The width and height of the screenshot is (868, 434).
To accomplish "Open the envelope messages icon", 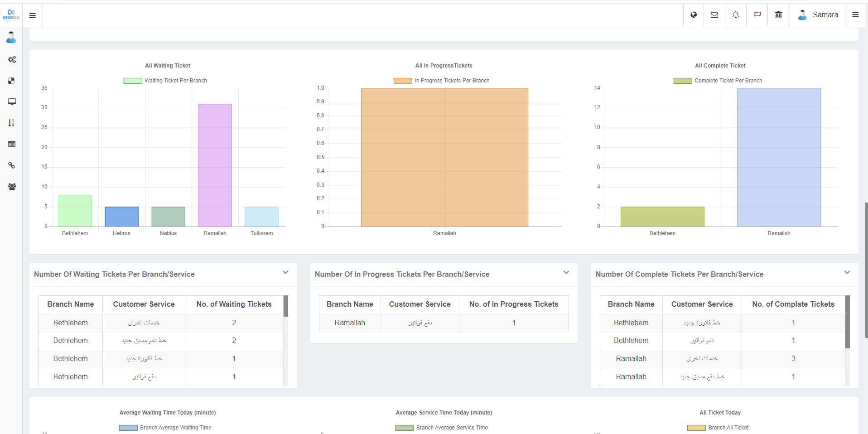I will [x=714, y=15].
